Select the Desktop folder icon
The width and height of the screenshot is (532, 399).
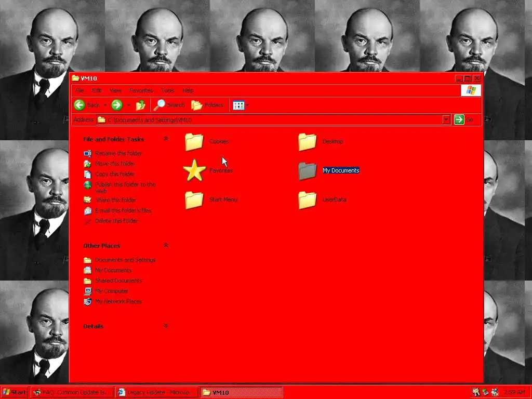coord(308,141)
